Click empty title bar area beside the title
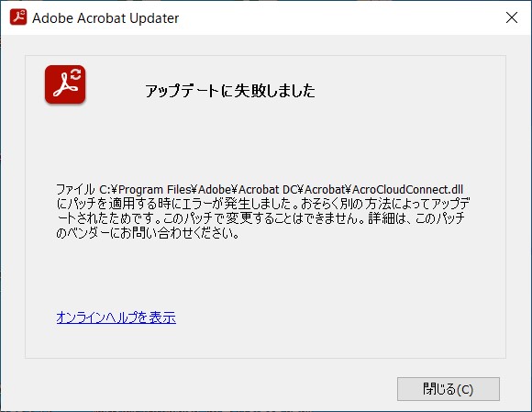 pos(339,17)
